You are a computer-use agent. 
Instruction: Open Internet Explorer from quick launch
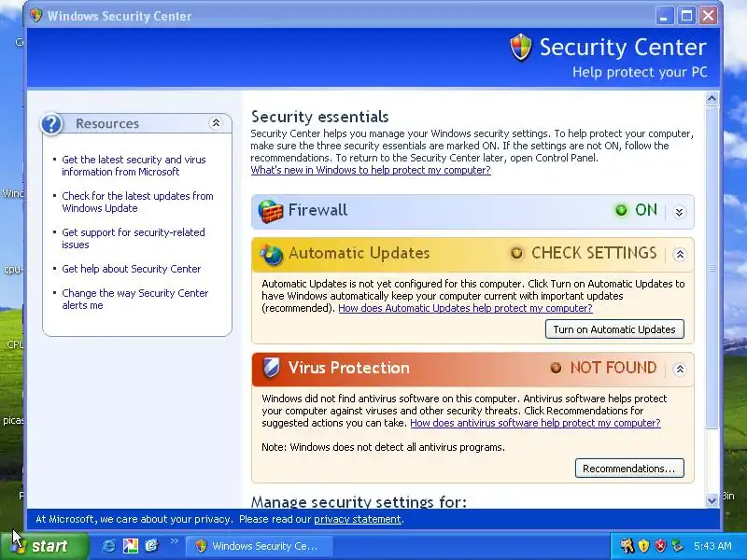tap(108, 546)
